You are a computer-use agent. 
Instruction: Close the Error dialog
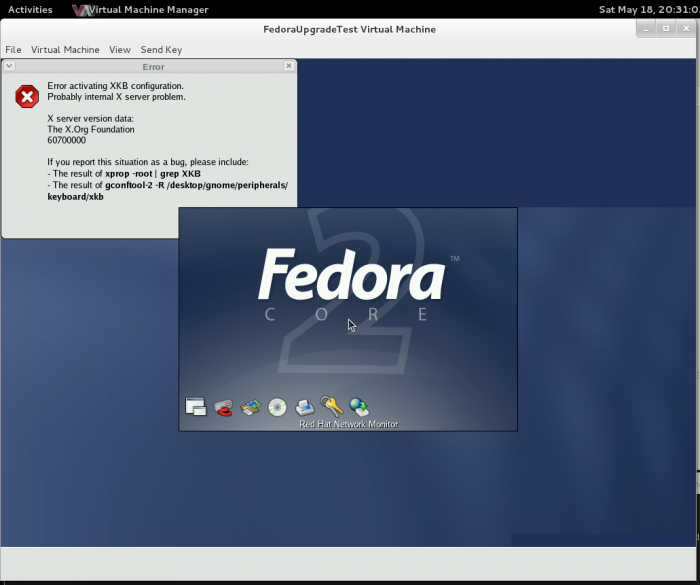click(289, 66)
